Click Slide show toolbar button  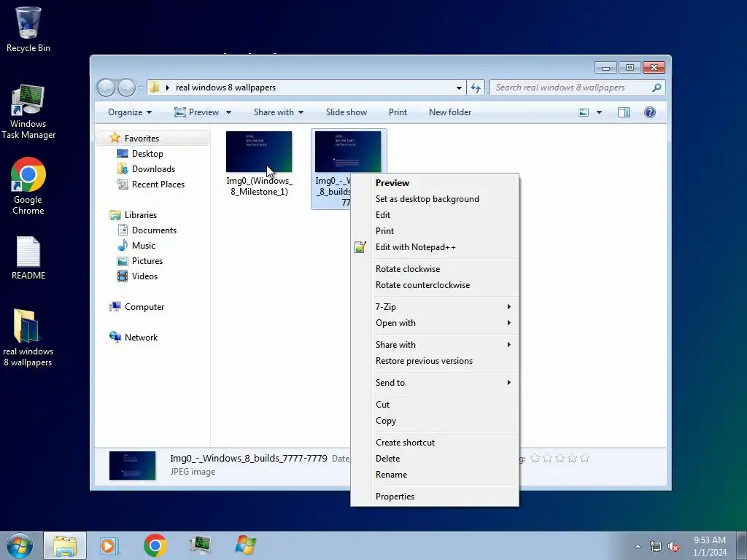[347, 112]
